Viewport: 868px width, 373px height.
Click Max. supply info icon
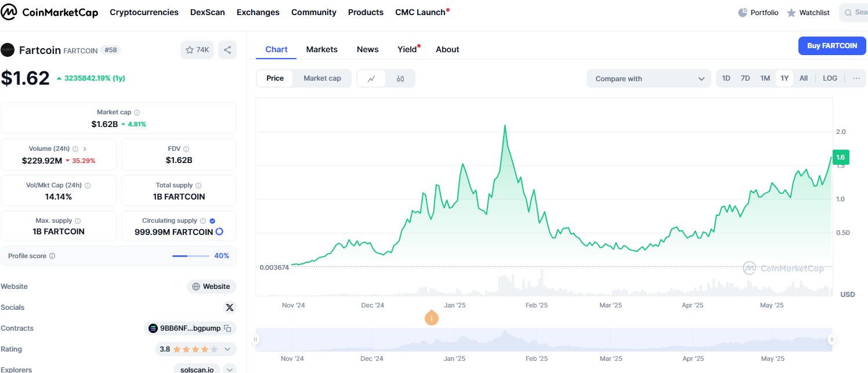pyautogui.click(x=78, y=221)
